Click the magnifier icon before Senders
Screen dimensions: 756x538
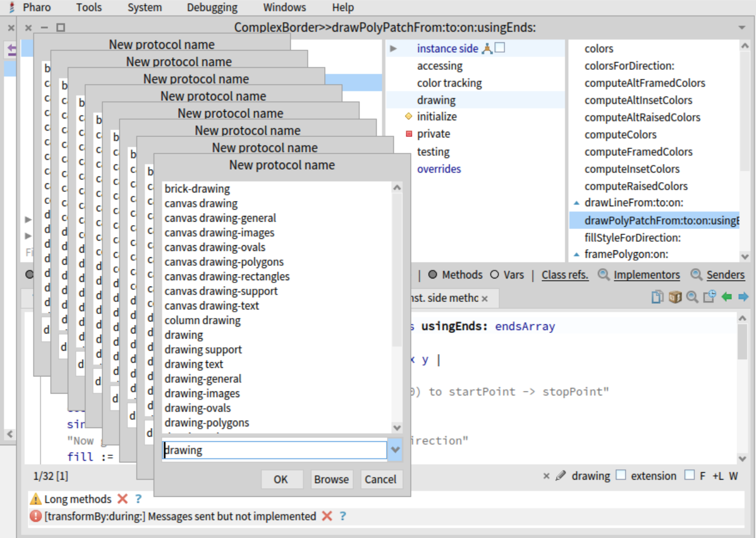pyautogui.click(x=696, y=274)
